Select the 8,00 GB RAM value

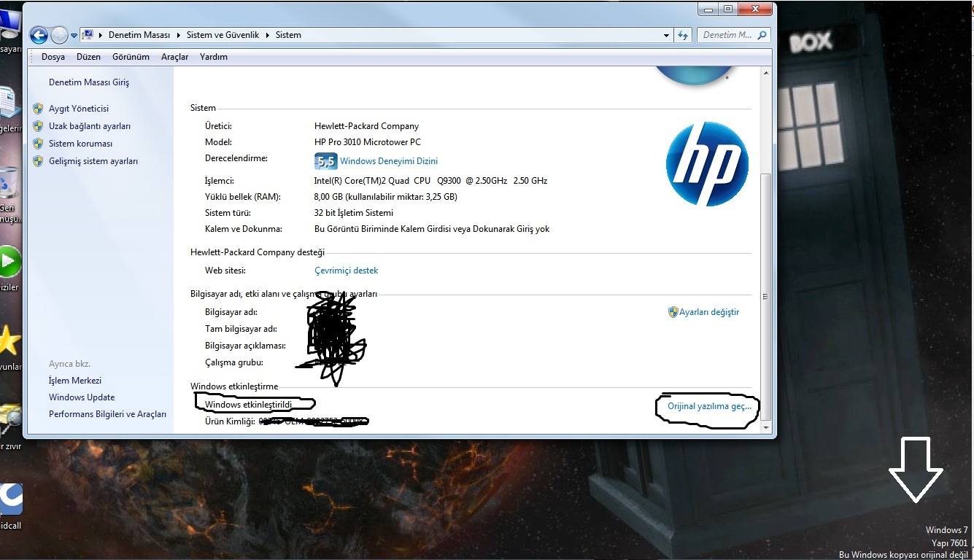(386, 197)
